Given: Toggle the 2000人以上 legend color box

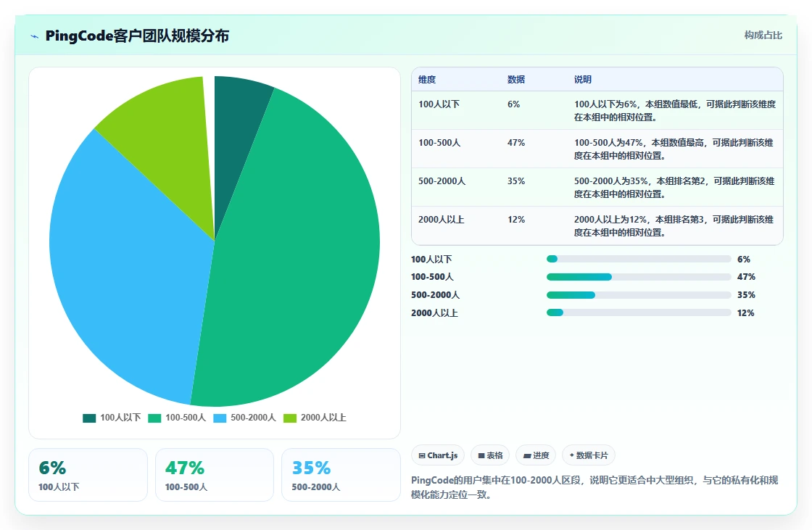Looking at the screenshot, I should coord(290,418).
